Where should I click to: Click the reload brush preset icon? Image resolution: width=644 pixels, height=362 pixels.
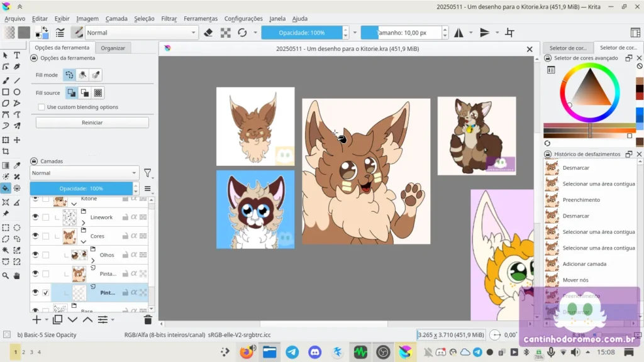[x=242, y=33]
